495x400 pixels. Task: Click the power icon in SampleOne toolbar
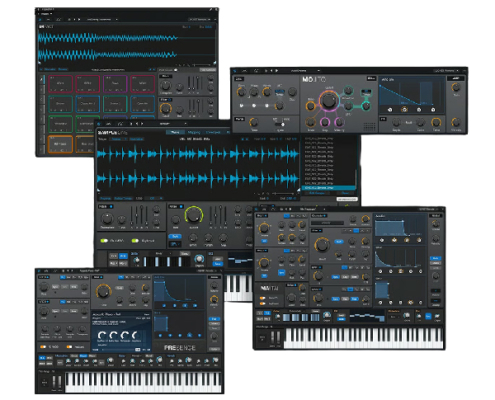point(99,123)
